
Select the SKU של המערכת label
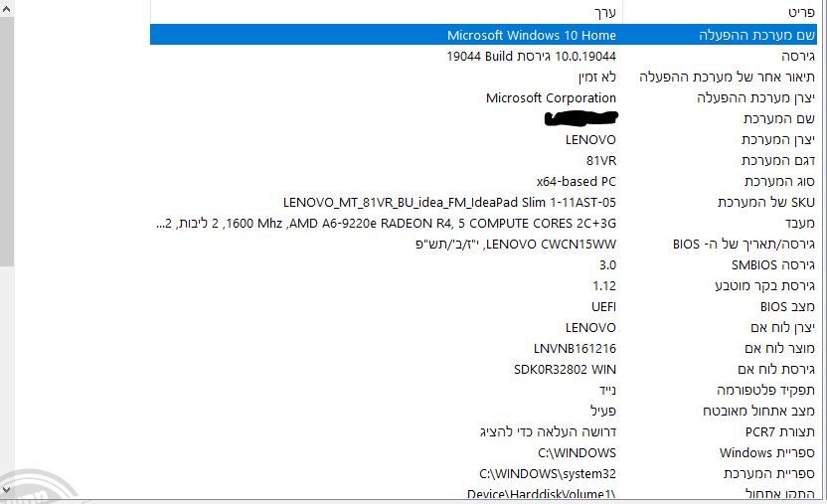[766, 202]
